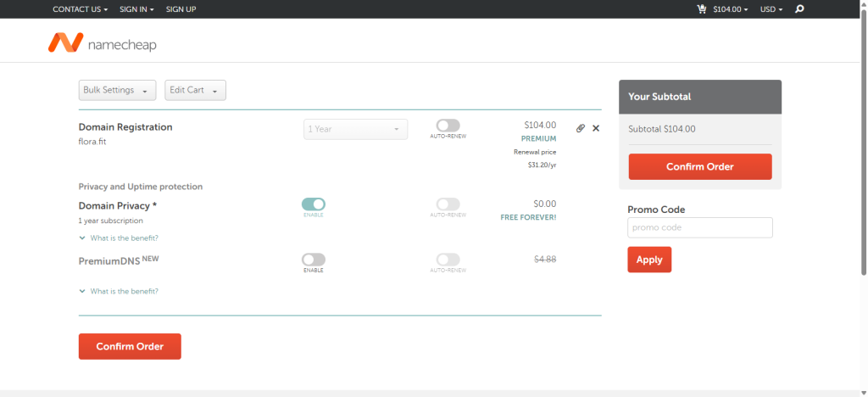Click the struck-through $4.88 price
This screenshot has width=868, height=397.
pos(545,259)
